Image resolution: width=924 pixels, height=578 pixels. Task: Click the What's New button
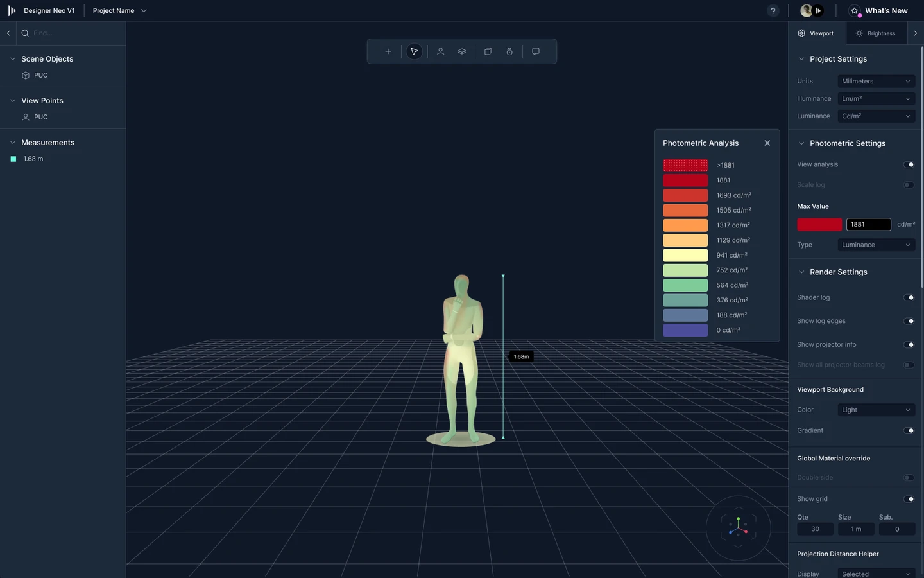(x=879, y=10)
